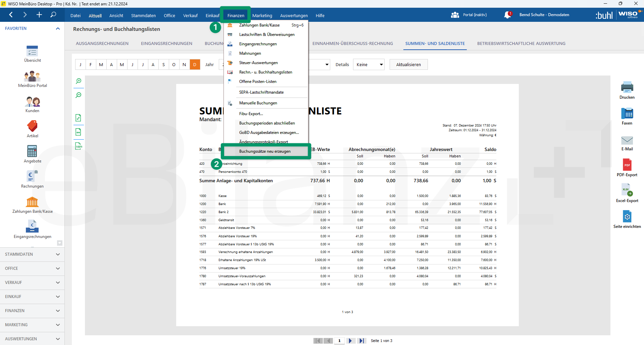
Task: Open Kunden customer list icon
Action: [x=32, y=104]
